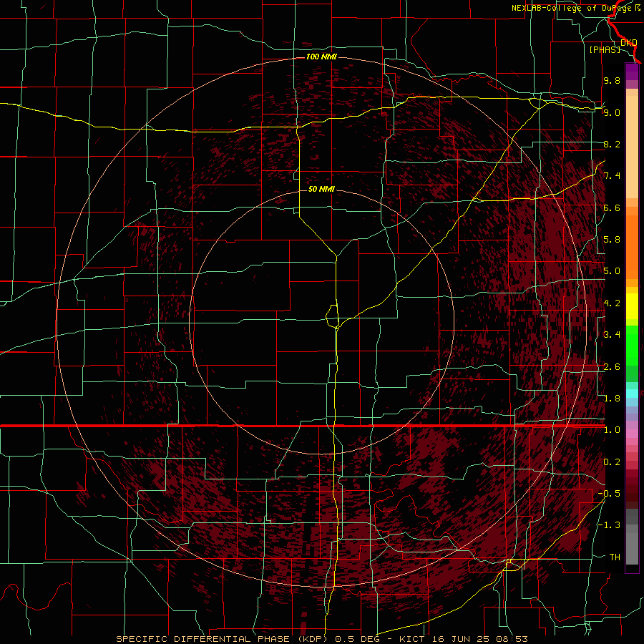Click the 8.2 value on color scale
This screenshot has width=644, height=644.
(612, 144)
